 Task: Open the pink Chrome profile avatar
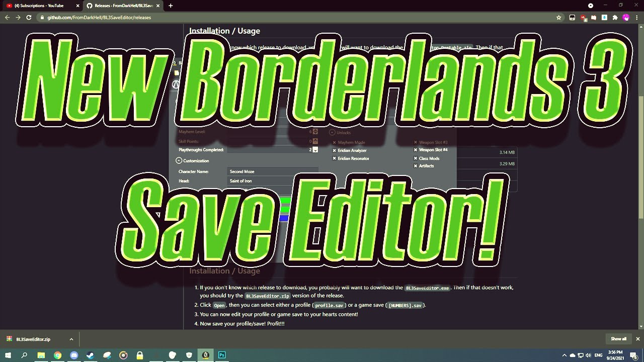click(x=626, y=17)
